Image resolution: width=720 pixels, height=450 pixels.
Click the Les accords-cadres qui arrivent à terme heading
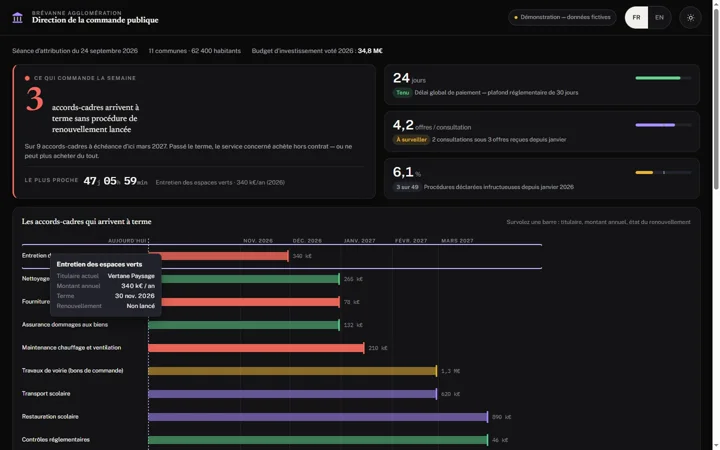[86, 222]
